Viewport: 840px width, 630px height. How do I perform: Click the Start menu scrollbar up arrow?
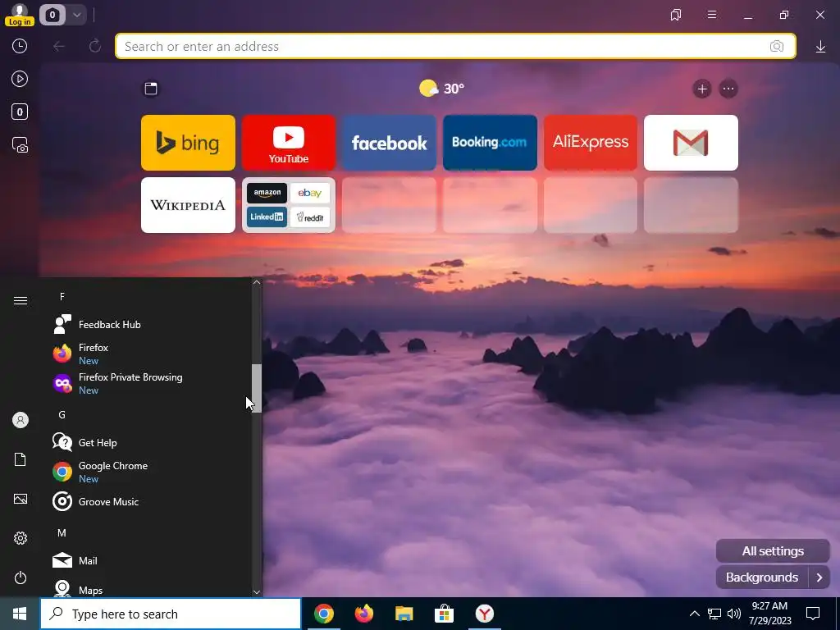pos(257,282)
